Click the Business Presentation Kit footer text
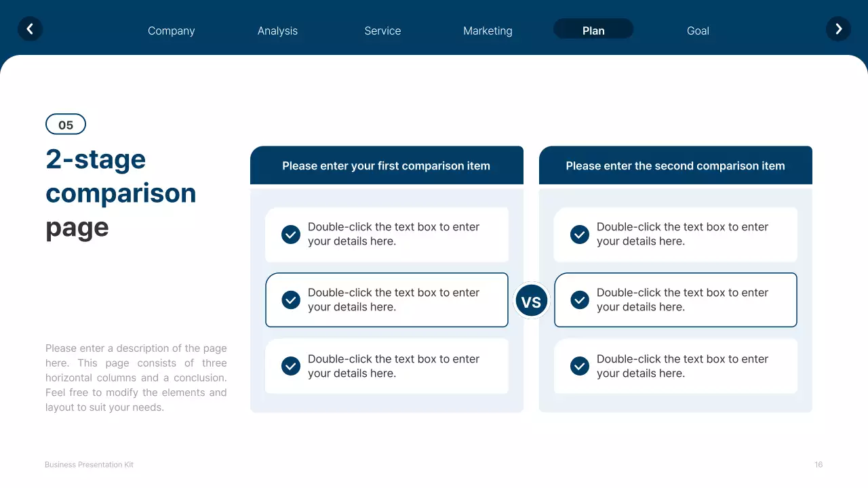868x488 pixels. pos(89,464)
